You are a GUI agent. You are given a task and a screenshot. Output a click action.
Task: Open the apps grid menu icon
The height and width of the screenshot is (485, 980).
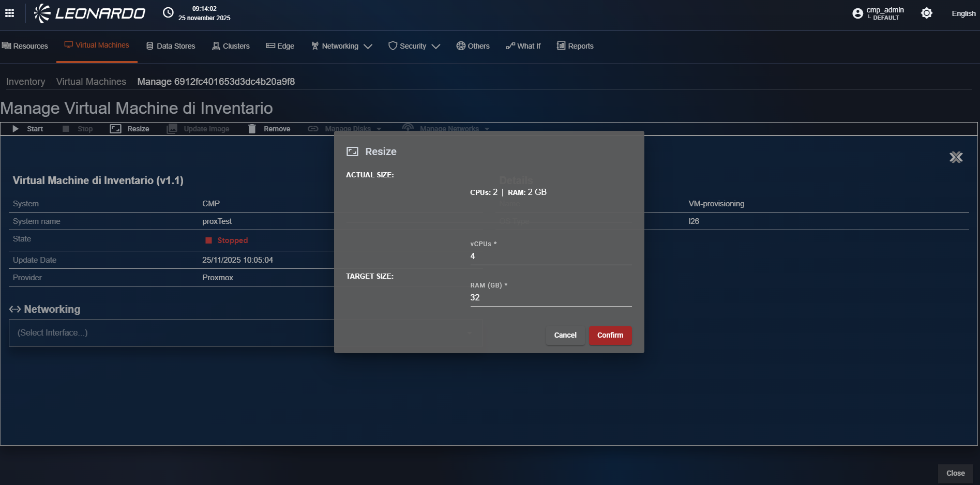coord(9,13)
